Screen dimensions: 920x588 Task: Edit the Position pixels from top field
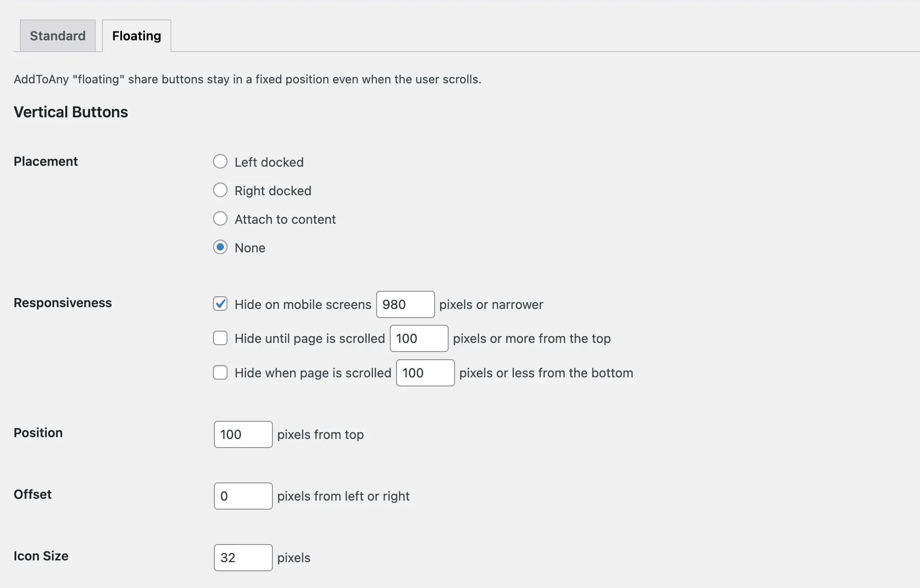tap(243, 434)
